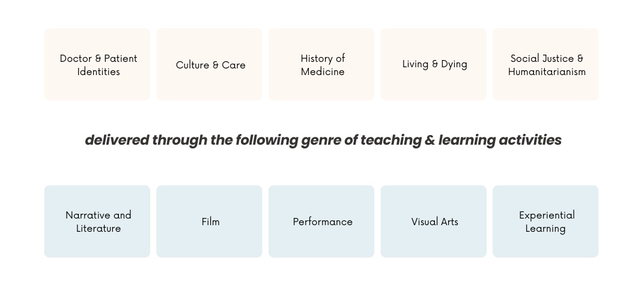This screenshot has height=287, width=644.
Task: Click the word "of" in the bold heading
Action: (x=351, y=140)
